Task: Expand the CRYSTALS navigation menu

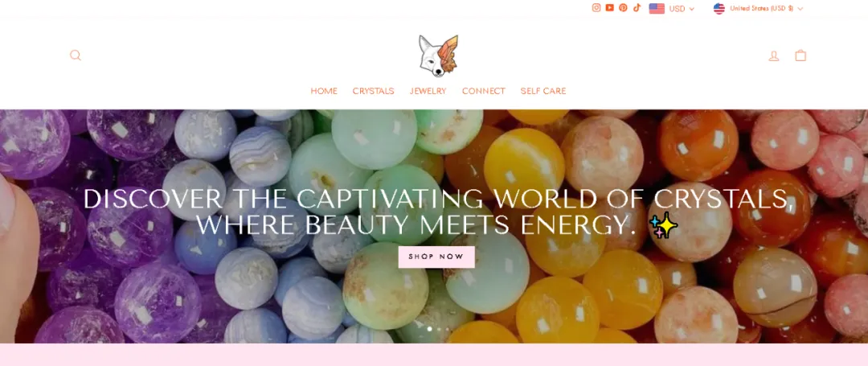Action: pos(373,91)
